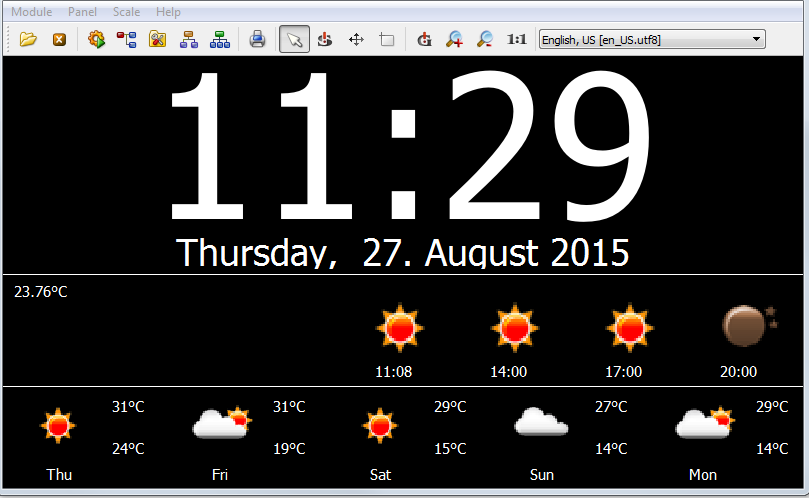
Task: Click the G with red marker icon
Action: point(424,39)
